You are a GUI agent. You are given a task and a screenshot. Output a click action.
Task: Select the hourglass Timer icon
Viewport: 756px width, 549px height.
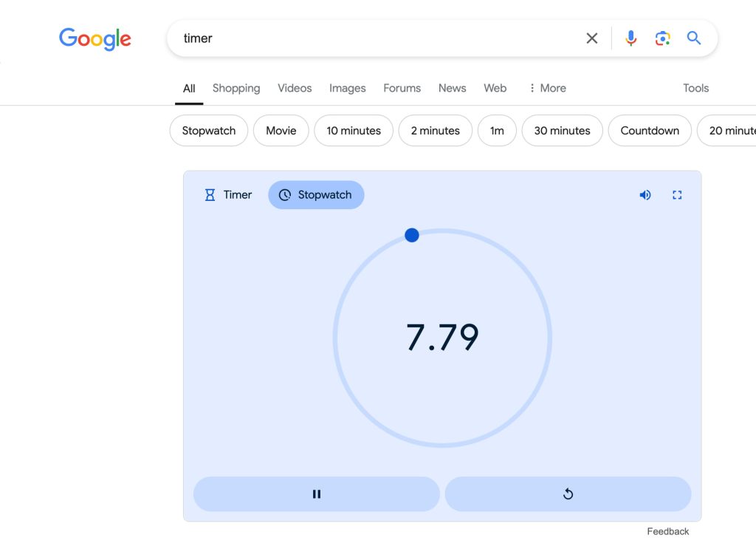[209, 194]
